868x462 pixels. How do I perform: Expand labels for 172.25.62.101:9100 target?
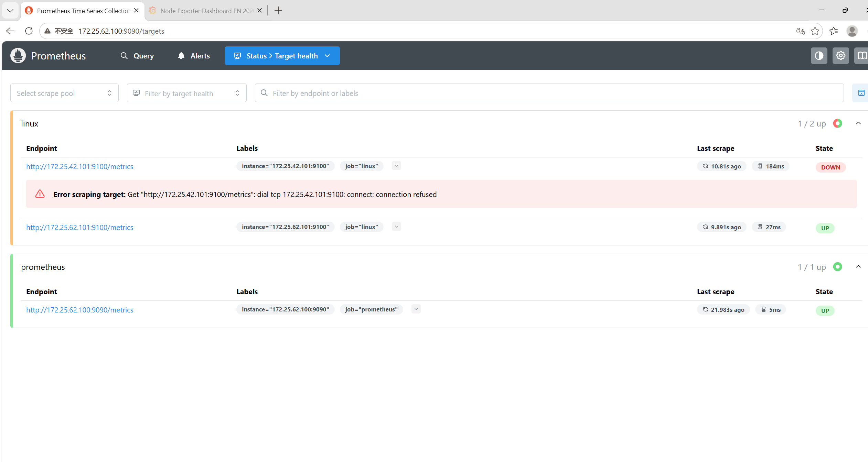(396, 227)
